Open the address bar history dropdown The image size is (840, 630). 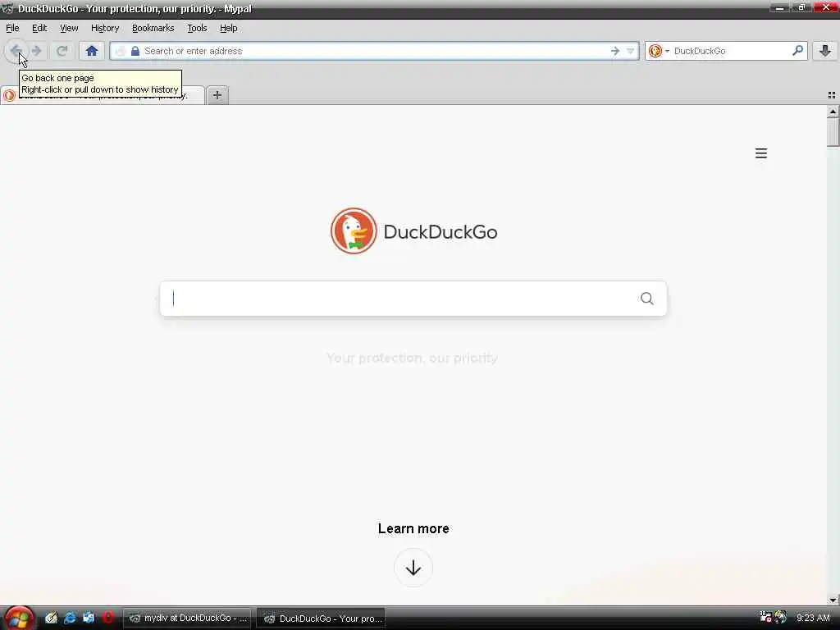pyautogui.click(x=631, y=51)
